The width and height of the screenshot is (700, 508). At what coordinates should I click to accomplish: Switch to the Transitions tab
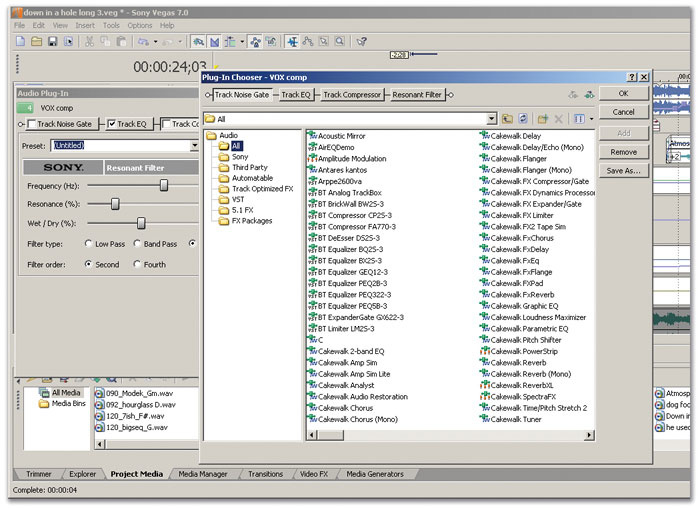pos(266,474)
